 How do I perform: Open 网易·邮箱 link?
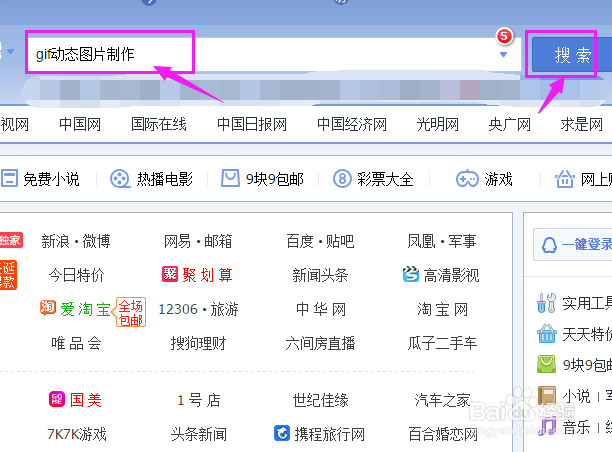198,241
